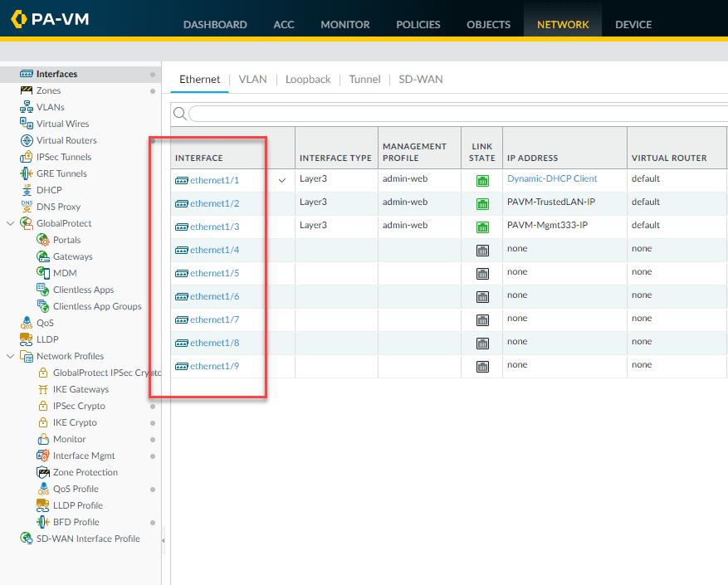Switch to the Loopback tab

(x=307, y=79)
